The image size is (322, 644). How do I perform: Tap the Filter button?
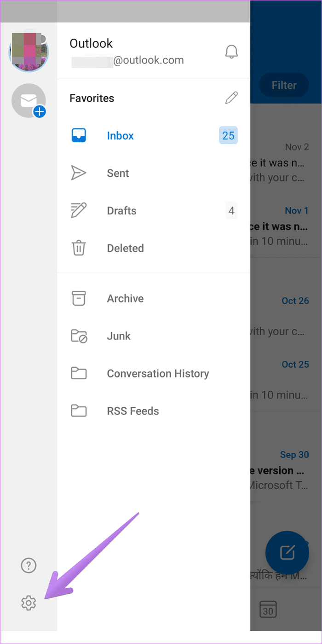click(284, 85)
